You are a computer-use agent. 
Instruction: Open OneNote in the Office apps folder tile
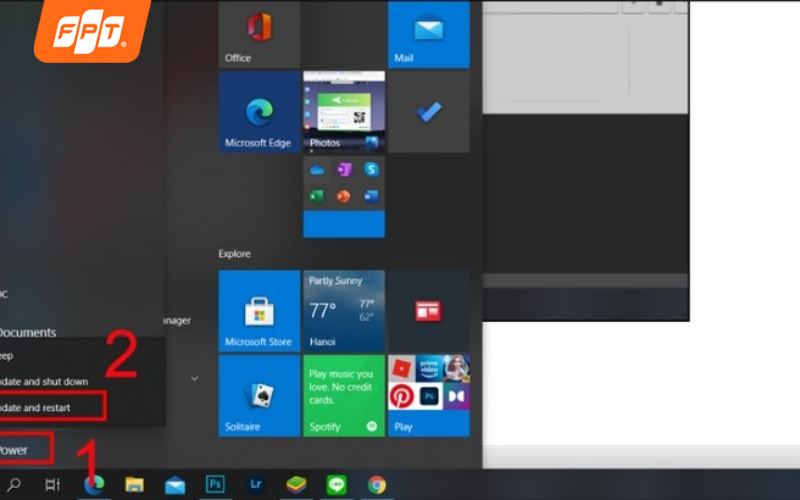344,170
